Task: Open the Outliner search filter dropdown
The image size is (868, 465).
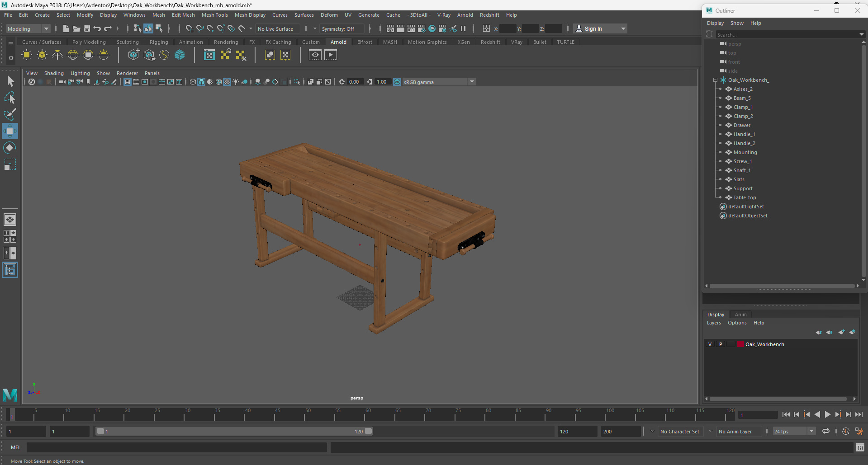Action: click(861, 34)
